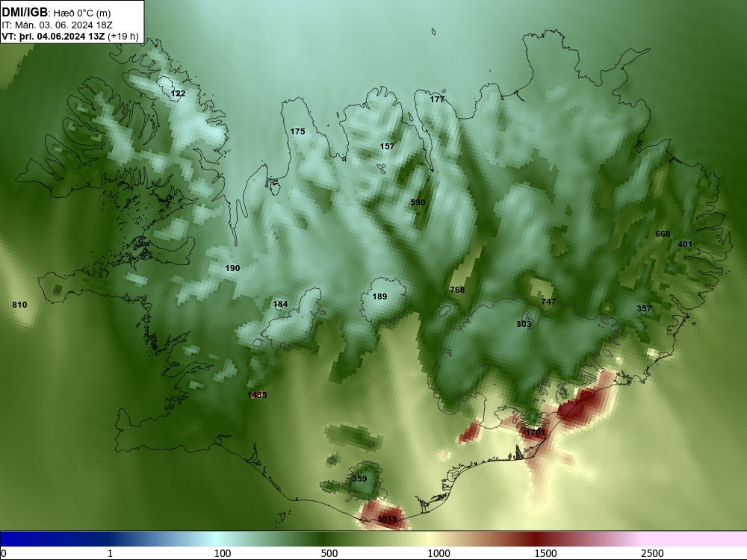The height and width of the screenshot is (560, 747).
Task: Click the 1515 value label on the south coast
Action: [387, 519]
